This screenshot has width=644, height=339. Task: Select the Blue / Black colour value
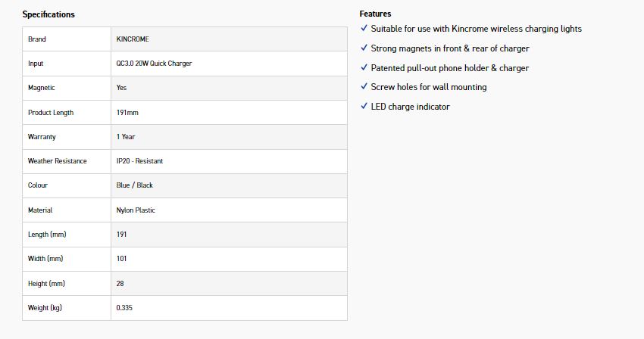(135, 185)
